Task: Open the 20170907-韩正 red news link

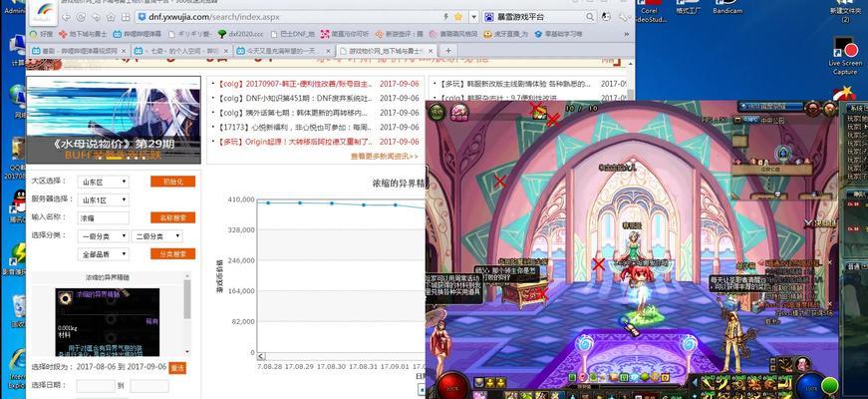Action: [295, 84]
